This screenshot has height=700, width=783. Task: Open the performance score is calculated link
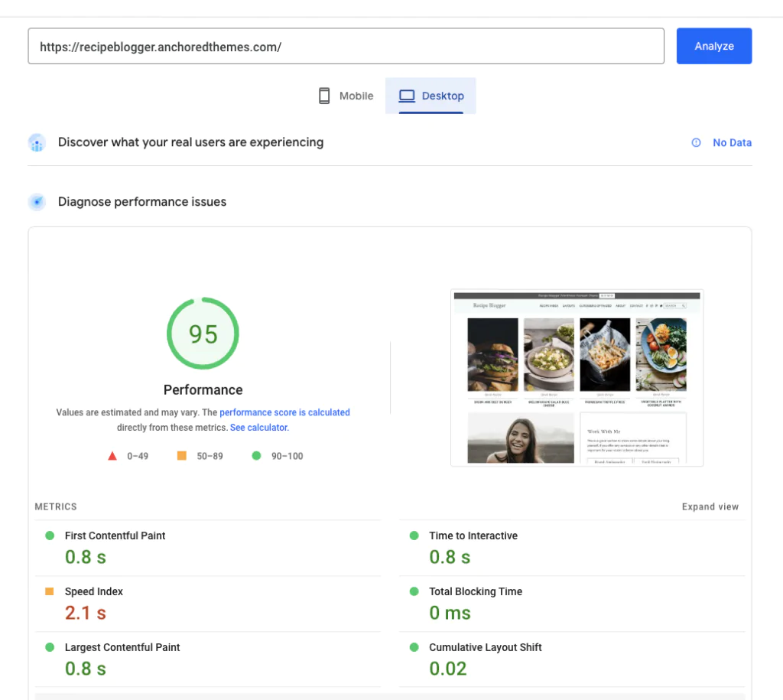click(x=284, y=412)
